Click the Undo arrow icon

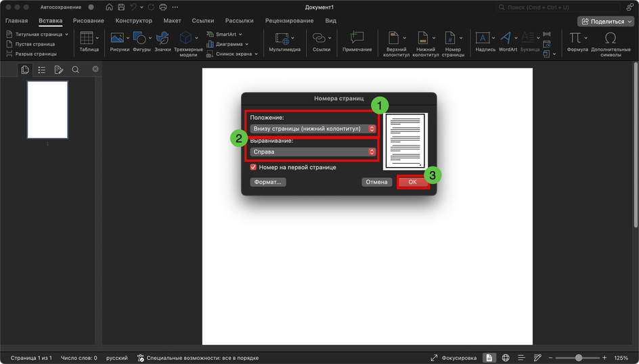133,7
